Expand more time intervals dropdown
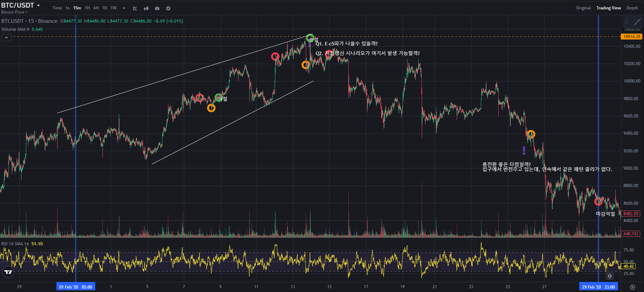 pyautogui.click(x=124, y=8)
